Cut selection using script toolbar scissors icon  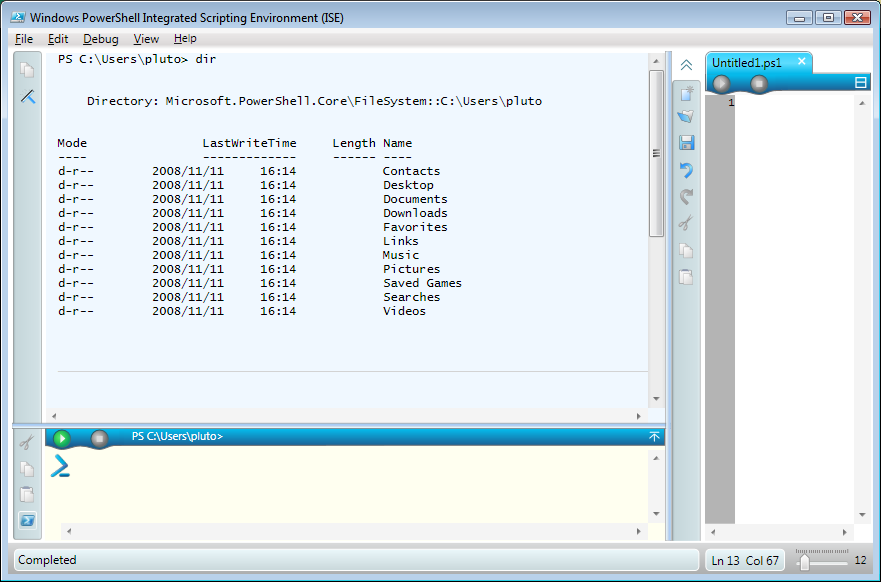685,223
